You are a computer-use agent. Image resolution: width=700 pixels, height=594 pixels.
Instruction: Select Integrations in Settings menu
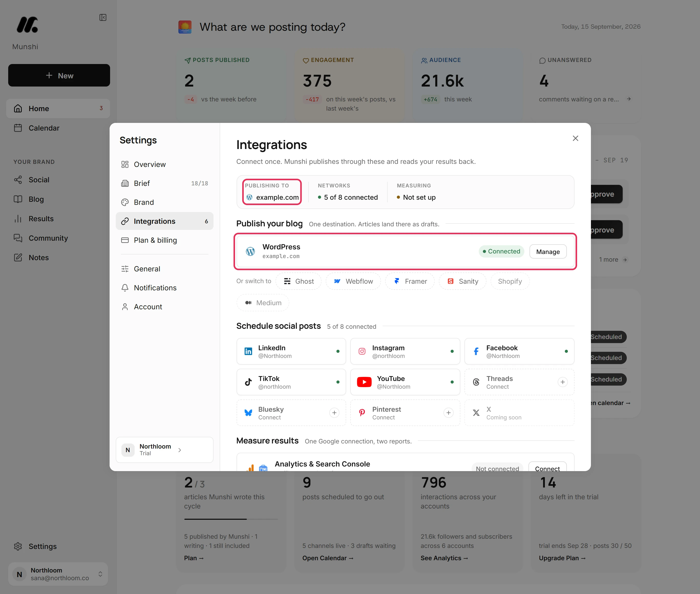point(164,221)
